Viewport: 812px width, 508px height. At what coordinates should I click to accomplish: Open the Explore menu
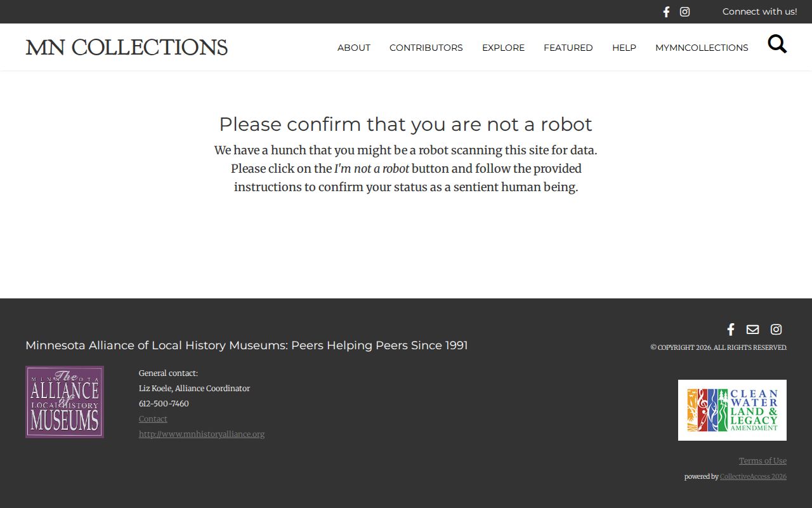click(x=503, y=48)
